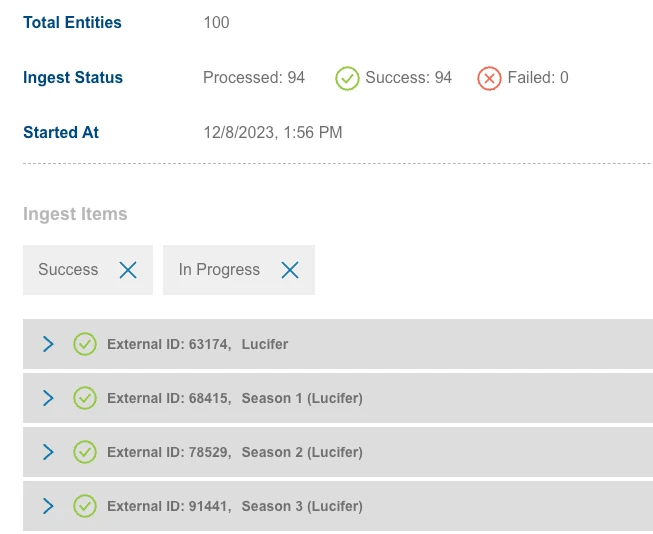The image size is (653, 534).
Task: Remove the In Progress filter chip
Action: pyautogui.click(x=290, y=270)
